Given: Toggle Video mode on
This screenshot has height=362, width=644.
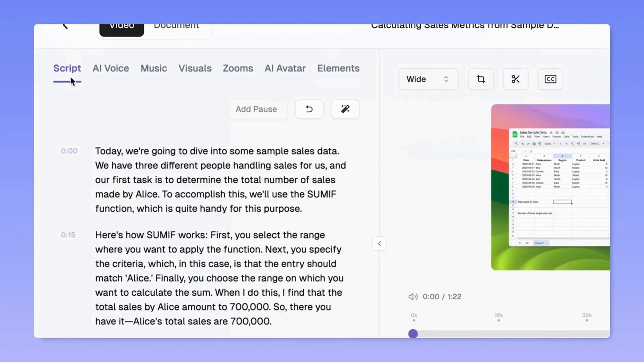Looking at the screenshot, I should coord(121,27).
